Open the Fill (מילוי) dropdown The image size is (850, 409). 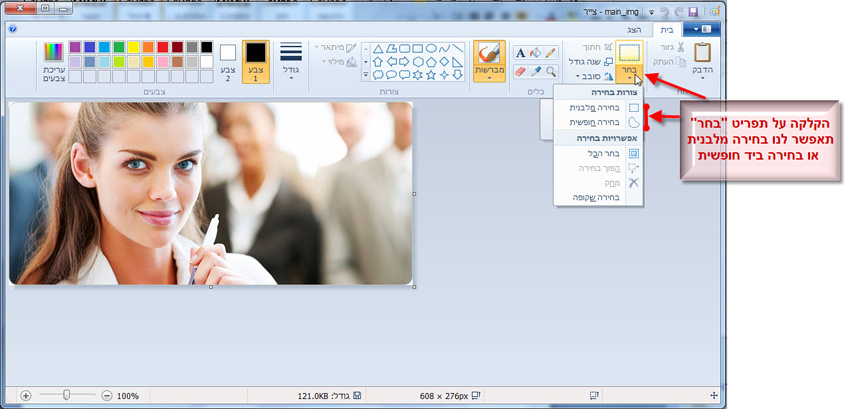pyautogui.click(x=339, y=61)
